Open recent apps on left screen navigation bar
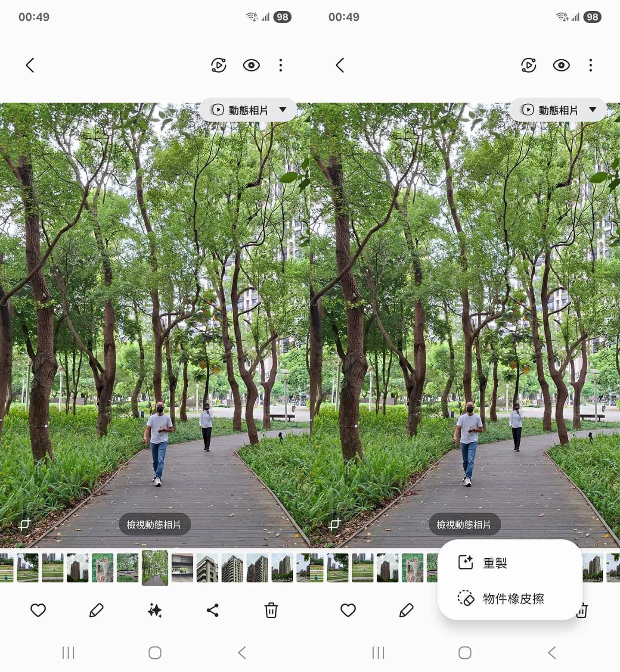Screen dimensions: 620x672 [68, 653]
